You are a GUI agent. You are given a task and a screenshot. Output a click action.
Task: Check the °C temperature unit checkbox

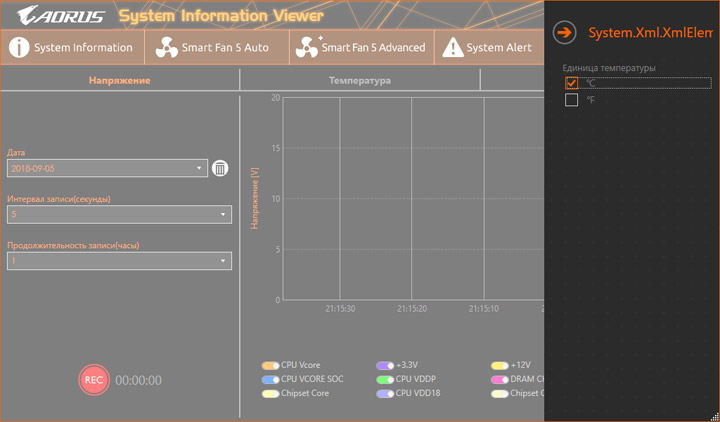pos(571,83)
